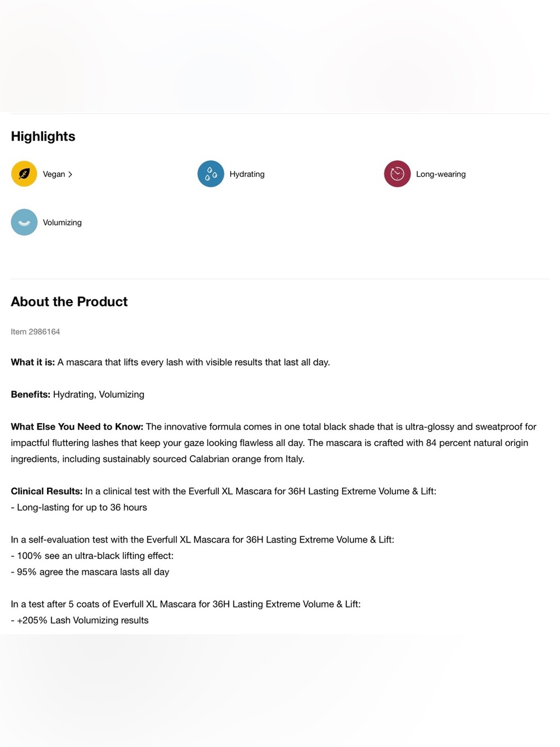Screen dimensions: 560x747
Task: Click the blue Hydrating droplets icon
Action: click(x=211, y=174)
